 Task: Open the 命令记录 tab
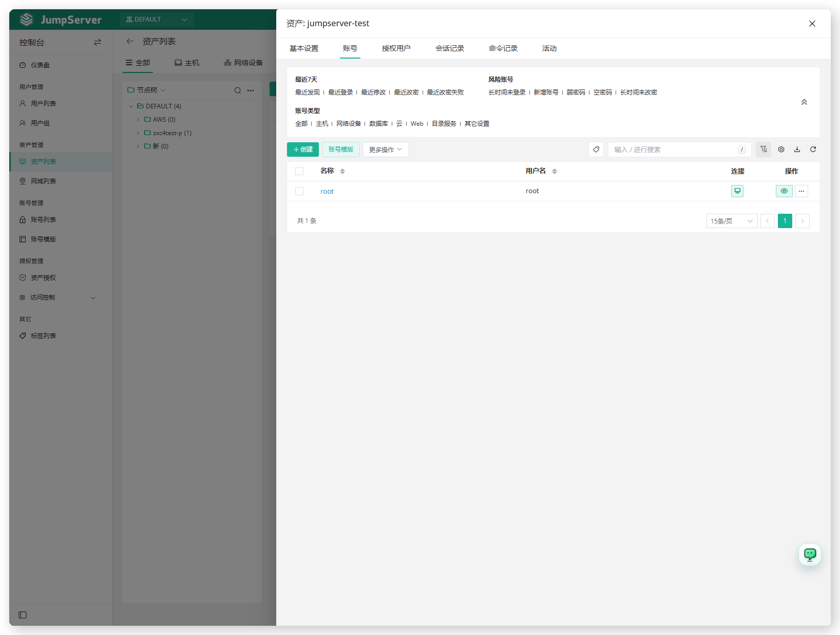pyautogui.click(x=503, y=48)
